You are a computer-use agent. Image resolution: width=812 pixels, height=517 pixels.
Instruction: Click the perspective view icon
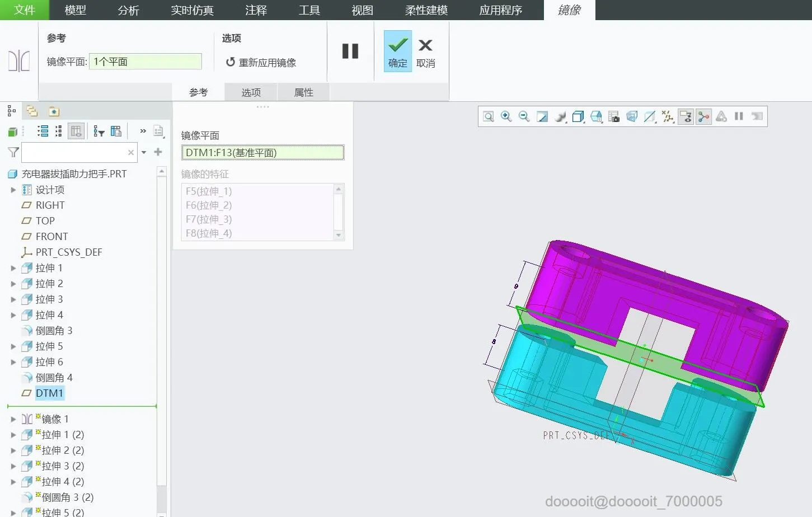point(632,116)
